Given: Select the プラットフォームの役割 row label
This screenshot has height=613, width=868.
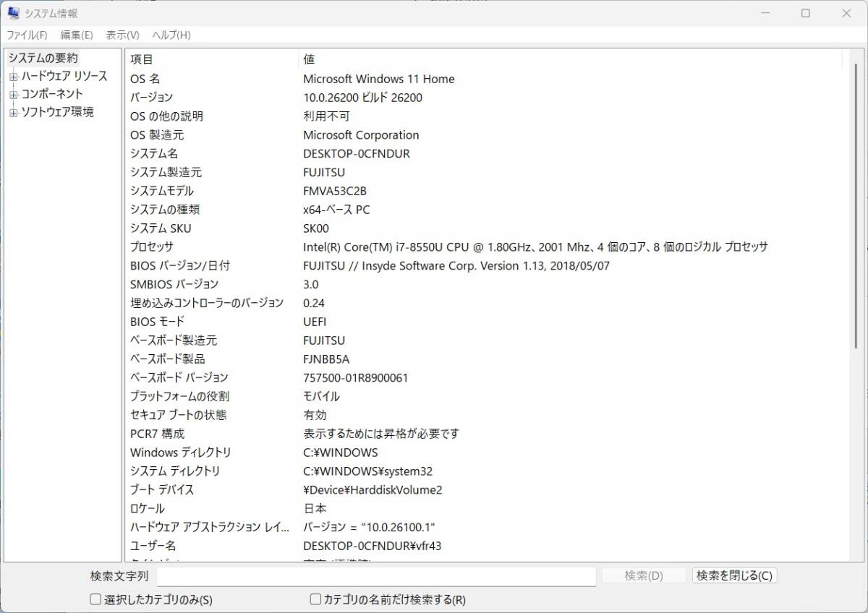Looking at the screenshot, I should pyautogui.click(x=179, y=397).
